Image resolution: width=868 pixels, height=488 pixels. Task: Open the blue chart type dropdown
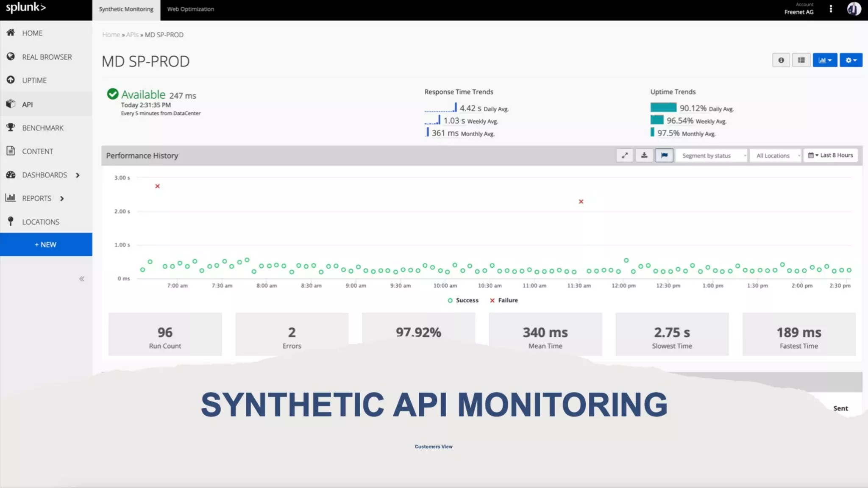click(x=825, y=60)
